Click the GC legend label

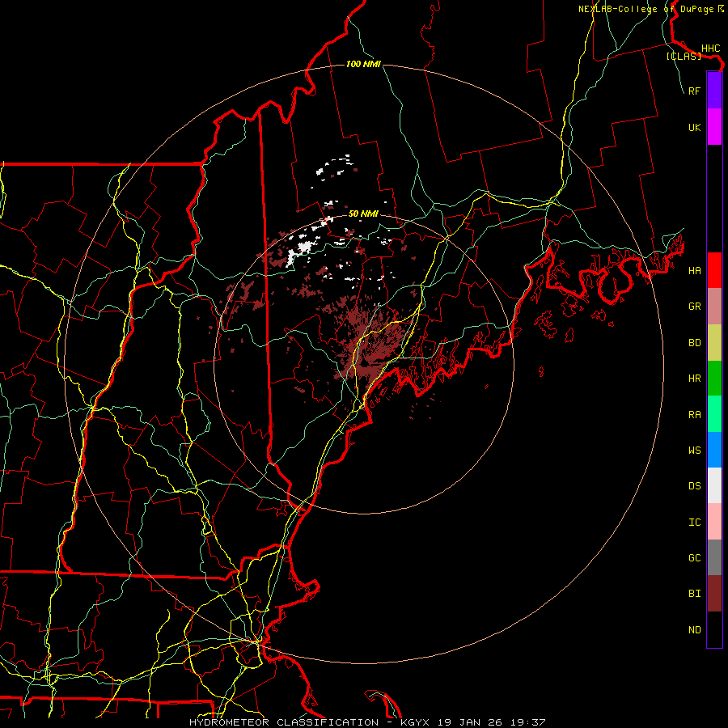pos(694,558)
